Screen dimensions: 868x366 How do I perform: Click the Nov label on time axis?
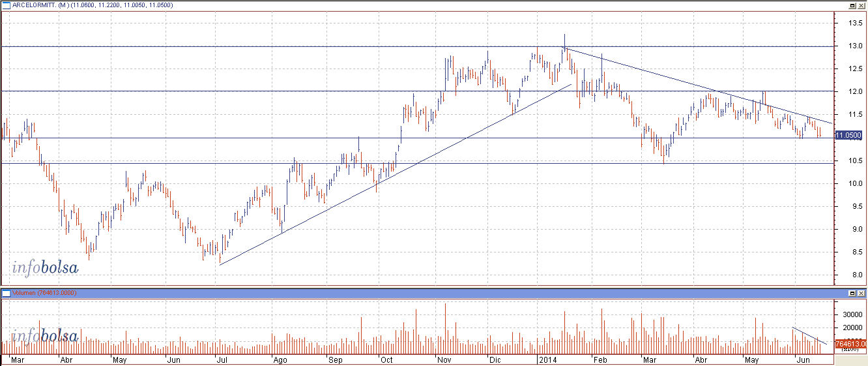click(444, 359)
